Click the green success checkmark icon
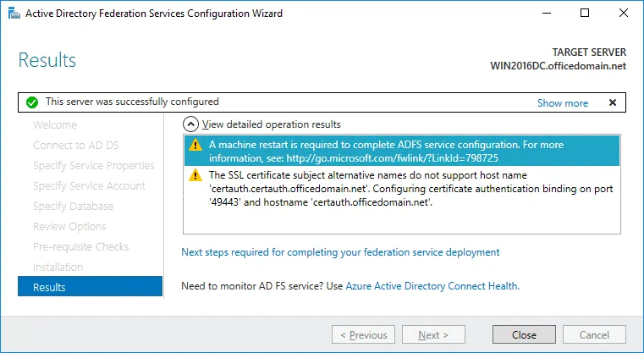Screen dimensions: 644x353 point(31,102)
